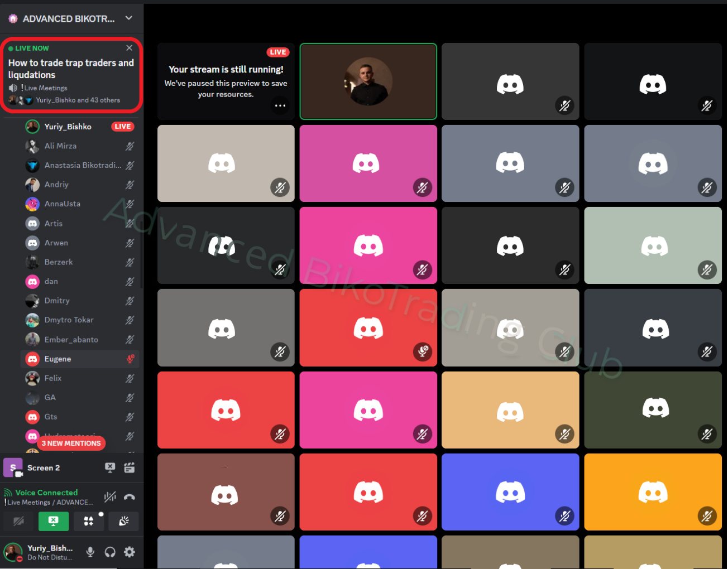This screenshot has height=569, width=728.
Task: Toggle the green screen share button
Action: pos(54,521)
